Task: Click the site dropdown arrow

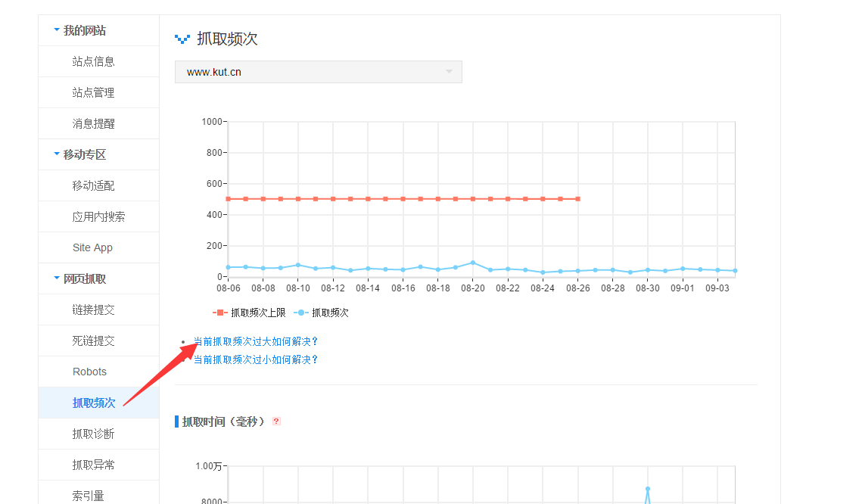Action: tap(449, 72)
